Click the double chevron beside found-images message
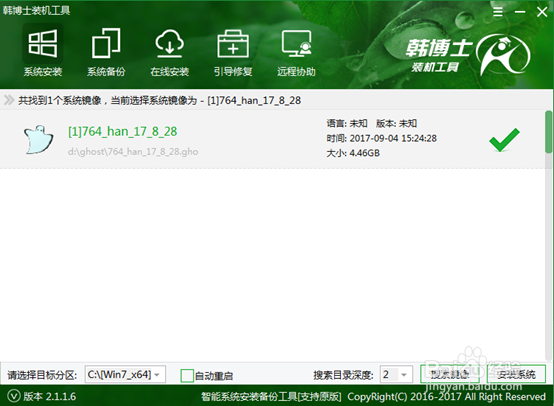 [9, 100]
